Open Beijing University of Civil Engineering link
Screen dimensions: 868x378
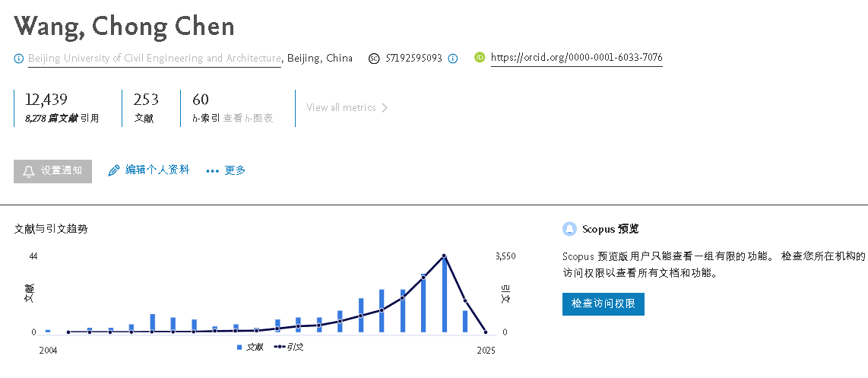(x=154, y=58)
